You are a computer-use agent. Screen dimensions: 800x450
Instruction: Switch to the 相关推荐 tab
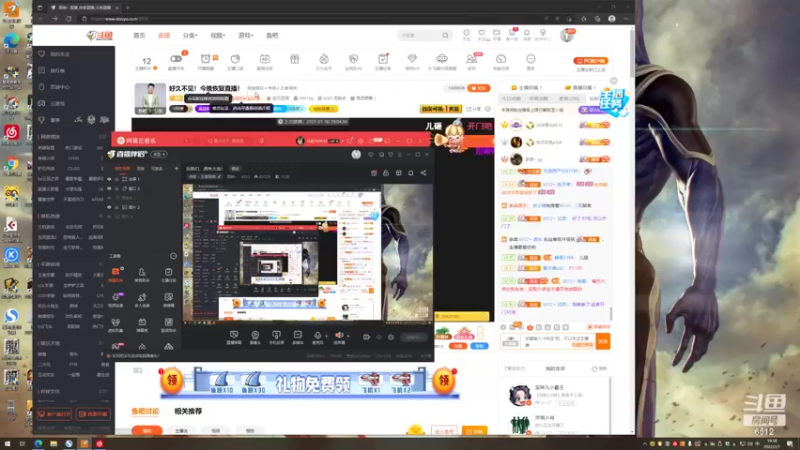[x=188, y=411]
